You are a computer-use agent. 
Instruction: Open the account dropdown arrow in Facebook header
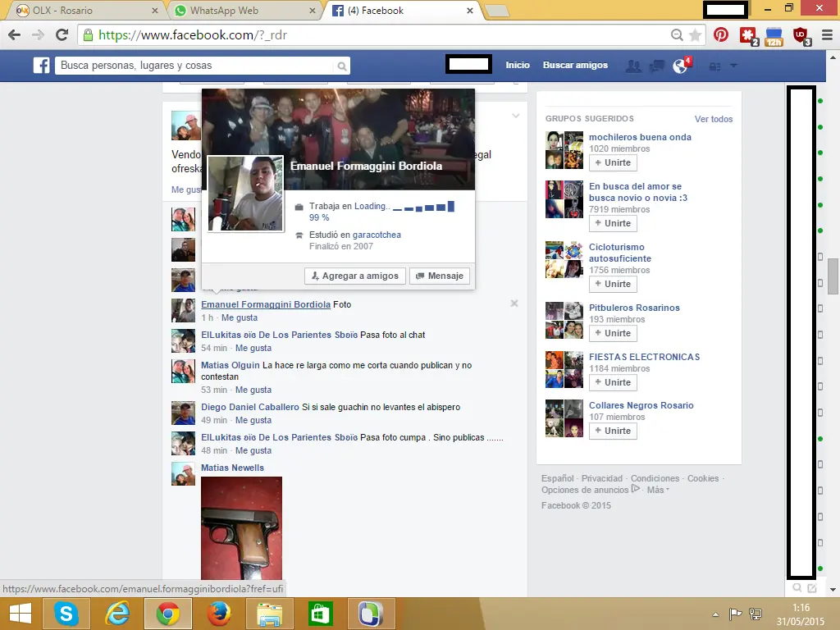(x=734, y=66)
